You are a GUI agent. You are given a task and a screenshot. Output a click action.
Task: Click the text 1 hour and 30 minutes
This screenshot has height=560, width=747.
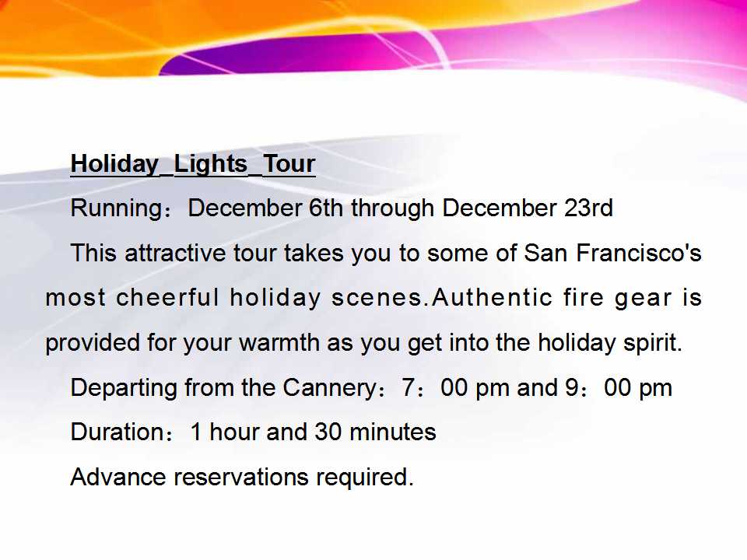[x=313, y=432]
